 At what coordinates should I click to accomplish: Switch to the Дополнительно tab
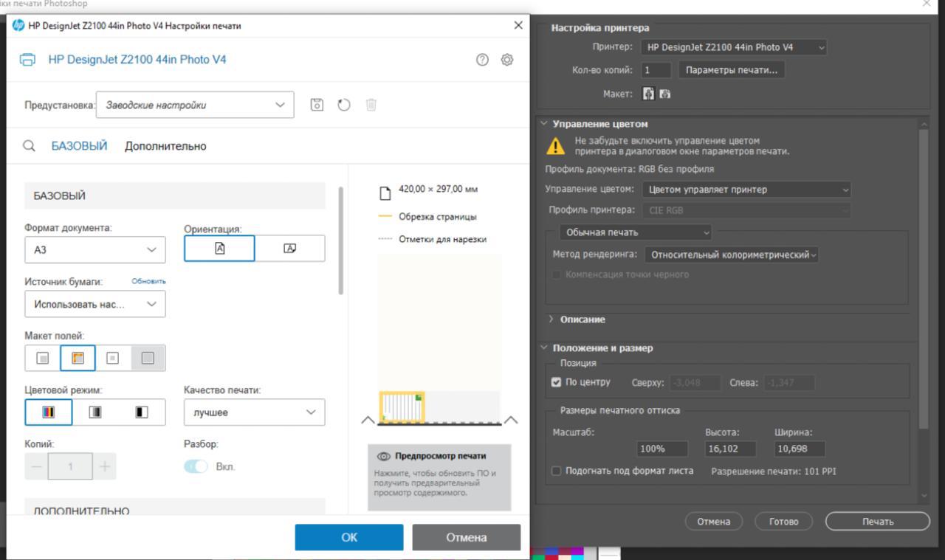click(165, 146)
